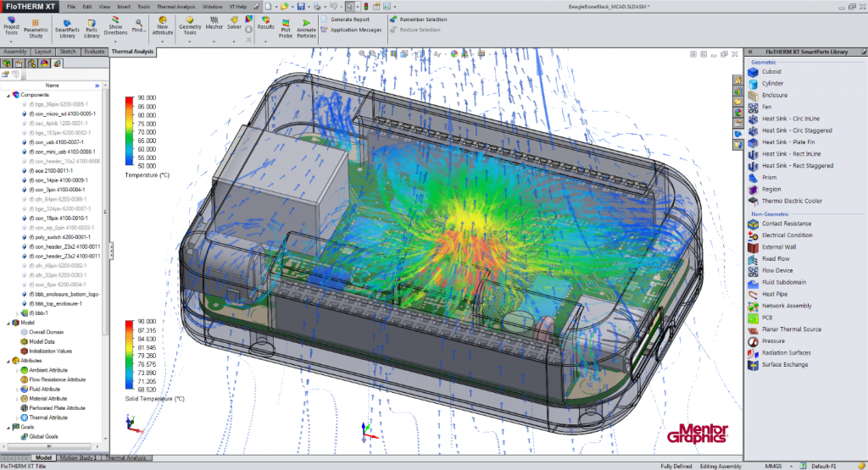Click the Parametric Study icon
868x470 pixels.
click(x=36, y=28)
